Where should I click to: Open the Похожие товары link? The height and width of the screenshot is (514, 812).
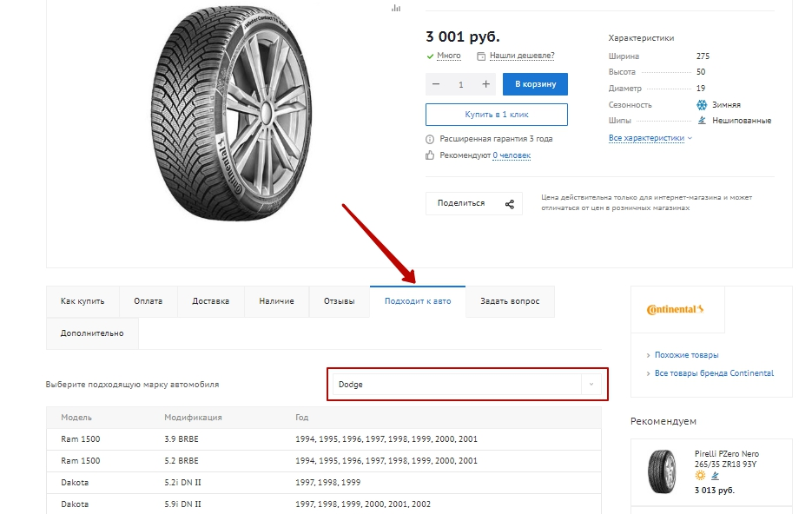tap(686, 355)
